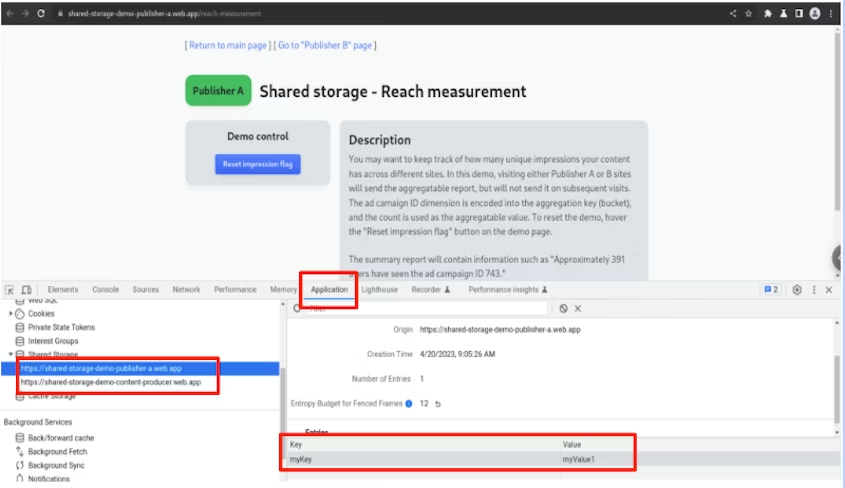Reset the entropy budget with the refresh icon
845x488 pixels.
pos(436,403)
